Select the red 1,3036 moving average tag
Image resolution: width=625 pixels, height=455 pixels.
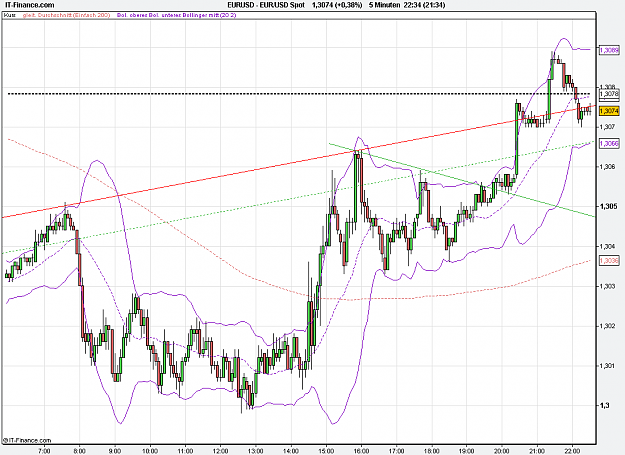(x=609, y=260)
